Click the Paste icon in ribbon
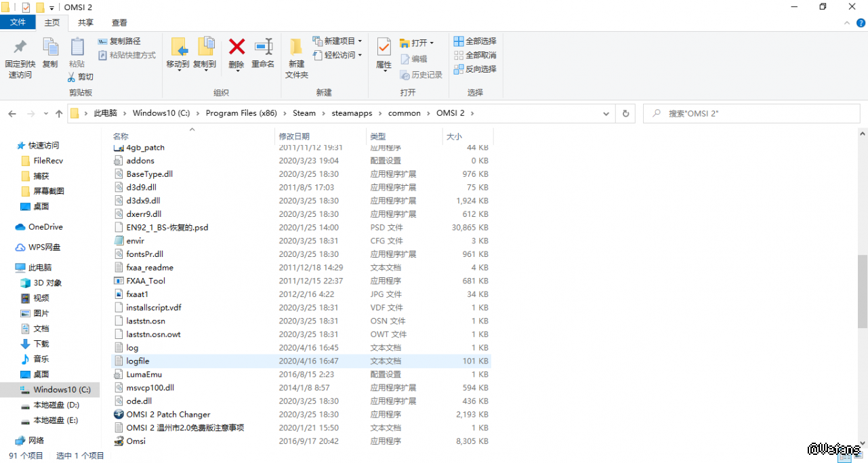Viewport: 868px width, 463px height. tap(77, 47)
